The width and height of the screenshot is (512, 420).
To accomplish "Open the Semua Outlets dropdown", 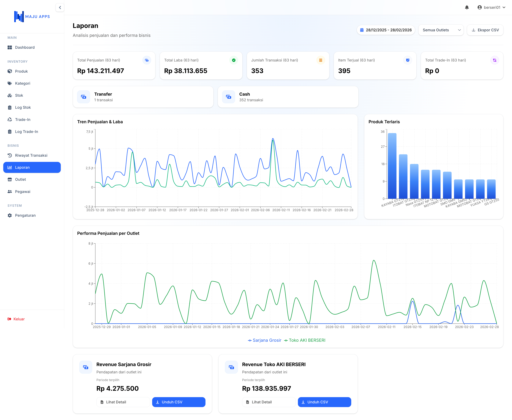I will point(441,30).
